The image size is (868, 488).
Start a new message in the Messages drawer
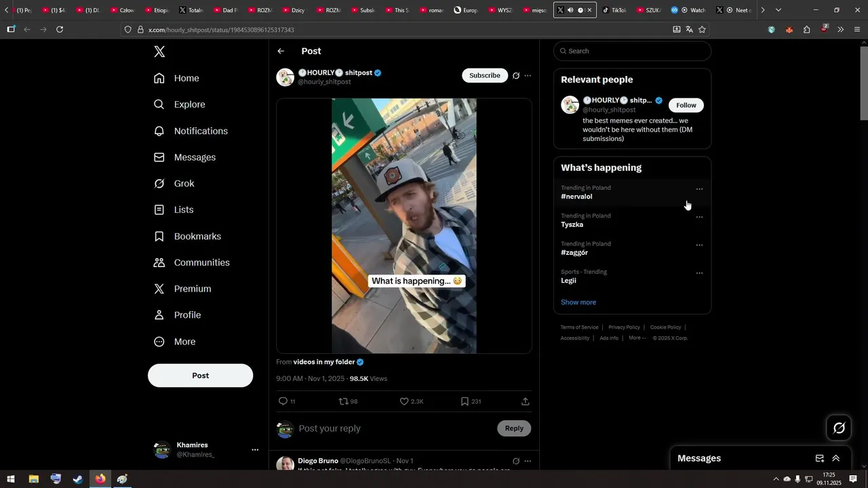[x=820, y=458]
